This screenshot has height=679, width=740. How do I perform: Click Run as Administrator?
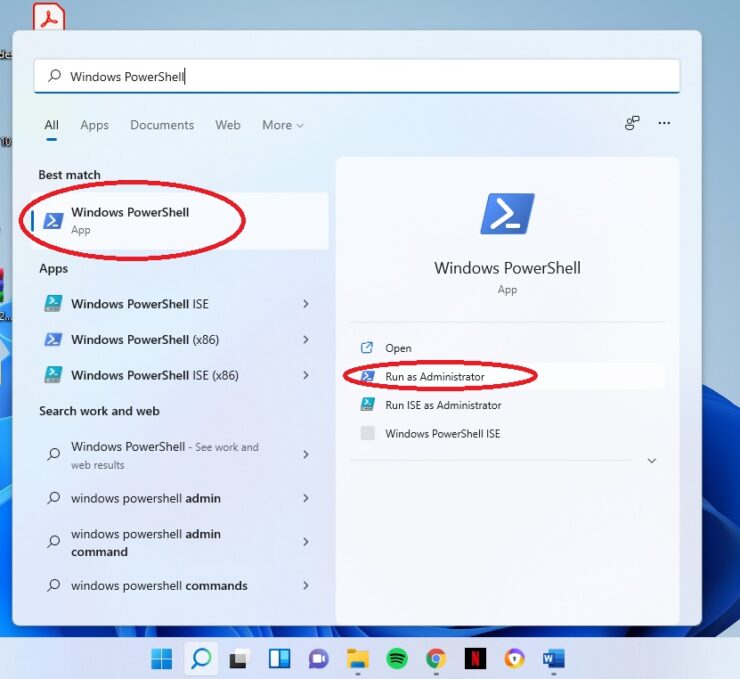coord(507,377)
